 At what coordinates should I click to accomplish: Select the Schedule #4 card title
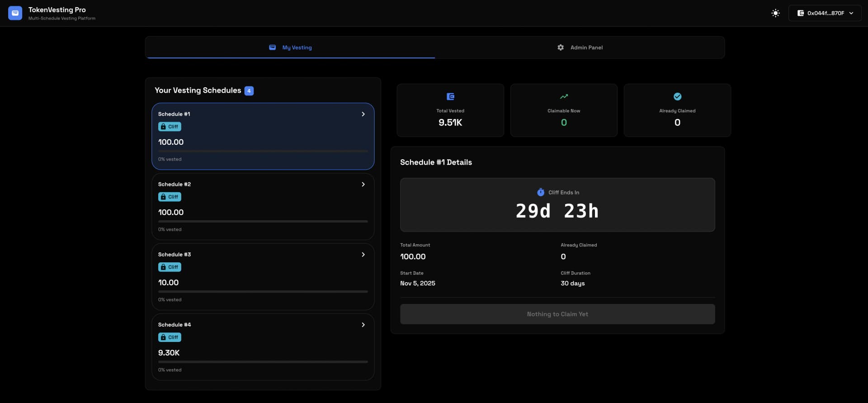click(x=175, y=325)
